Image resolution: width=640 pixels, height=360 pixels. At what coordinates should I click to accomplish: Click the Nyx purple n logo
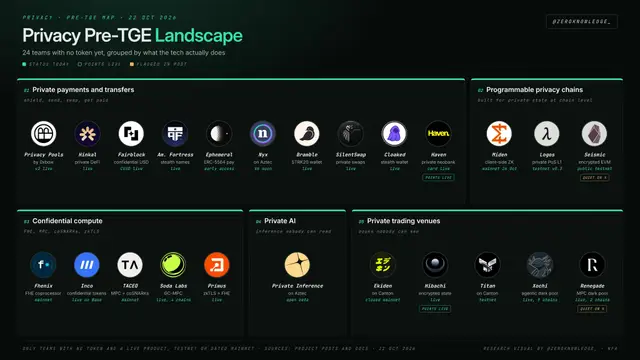tap(263, 133)
